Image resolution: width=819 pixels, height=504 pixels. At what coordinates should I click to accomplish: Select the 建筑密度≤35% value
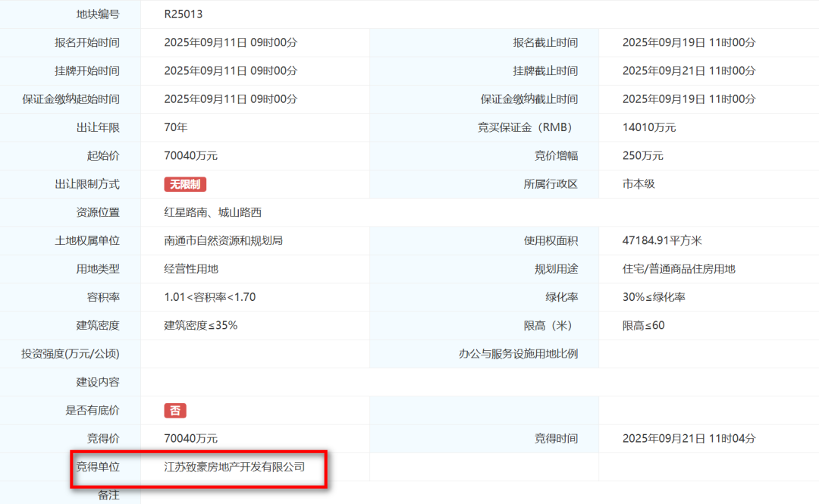[x=200, y=325]
